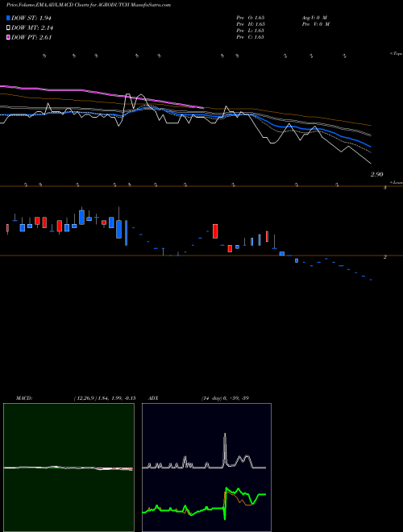
Task: Click MACD values '(12,26,9) 1.84, 1.99, -0.15'
Action: (105, 398)
